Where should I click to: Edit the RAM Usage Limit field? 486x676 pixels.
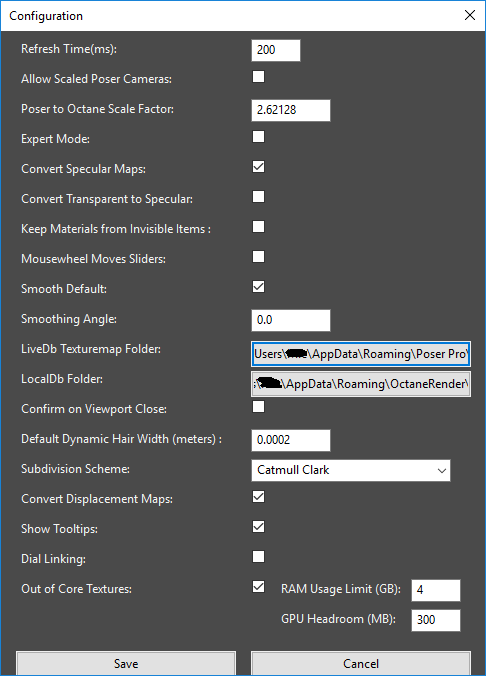[436, 590]
